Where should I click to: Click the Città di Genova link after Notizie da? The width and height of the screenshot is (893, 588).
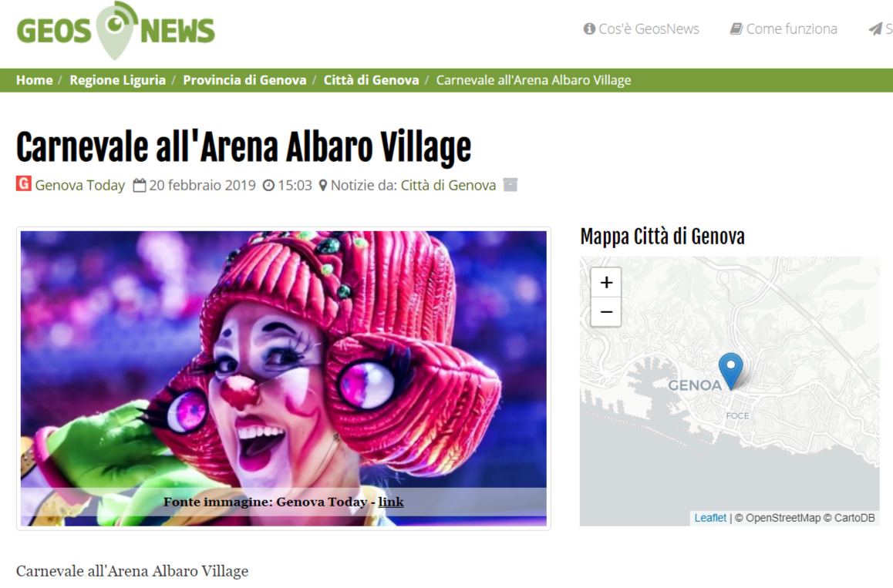(448, 186)
